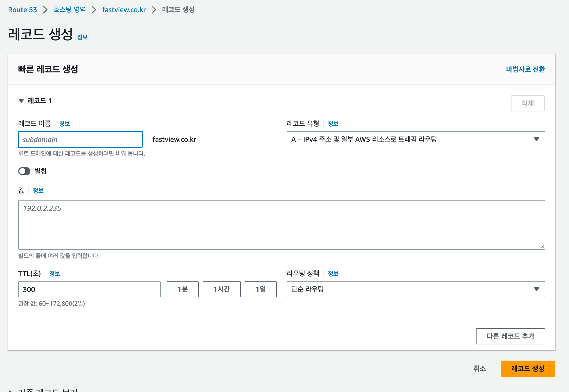This screenshot has width=569, height=392.
Task: Click into the 값 text area
Action: click(281, 225)
